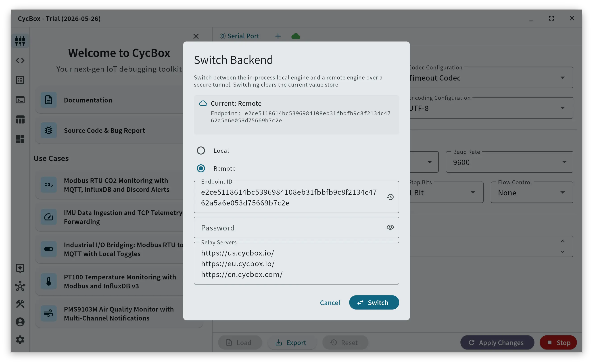Open the dashboard grid icon in sidebar
This screenshot has height=364, width=593.
pos(20,139)
